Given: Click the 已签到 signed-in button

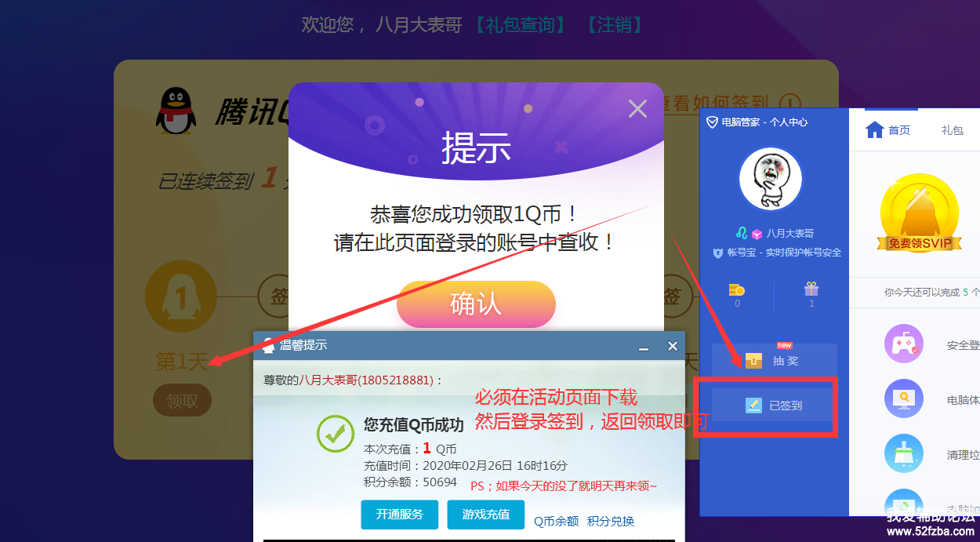Looking at the screenshot, I should click(774, 406).
